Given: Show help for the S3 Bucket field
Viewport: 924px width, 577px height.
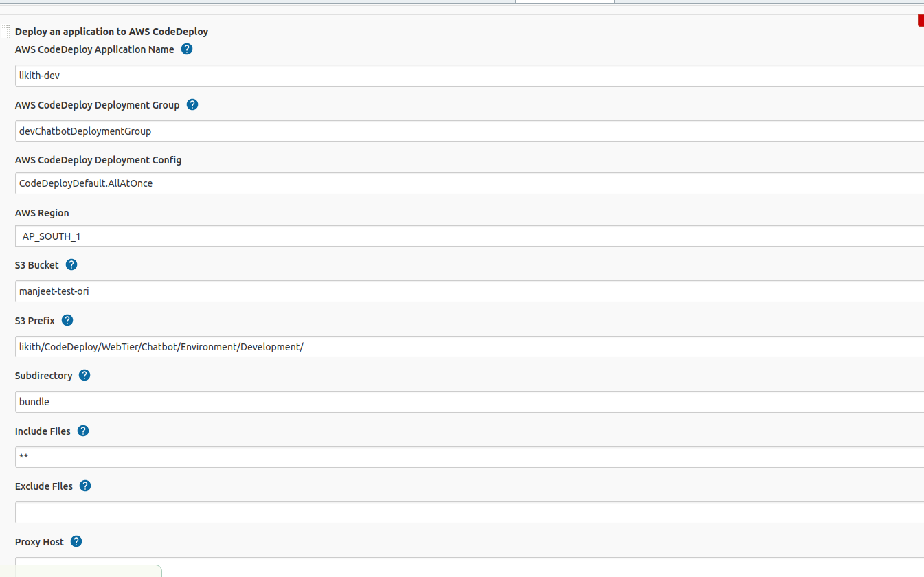Looking at the screenshot, I should click(x=71, y=264).
